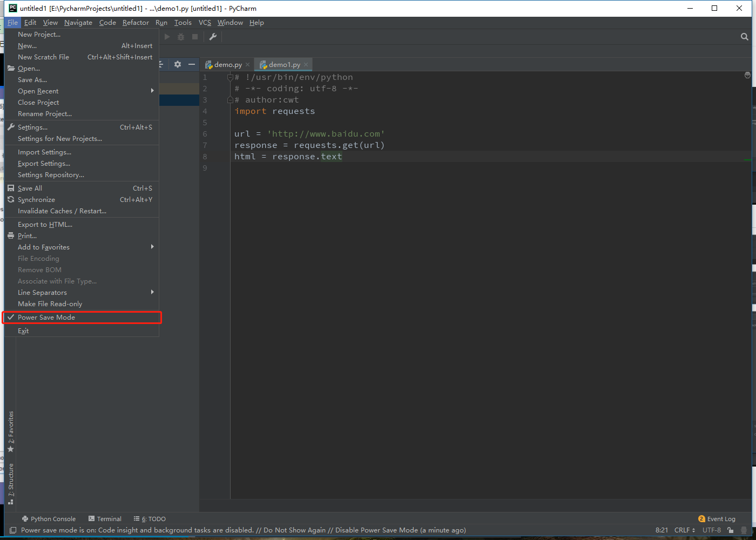Click the lock icon in status bar

pos(730,530)
